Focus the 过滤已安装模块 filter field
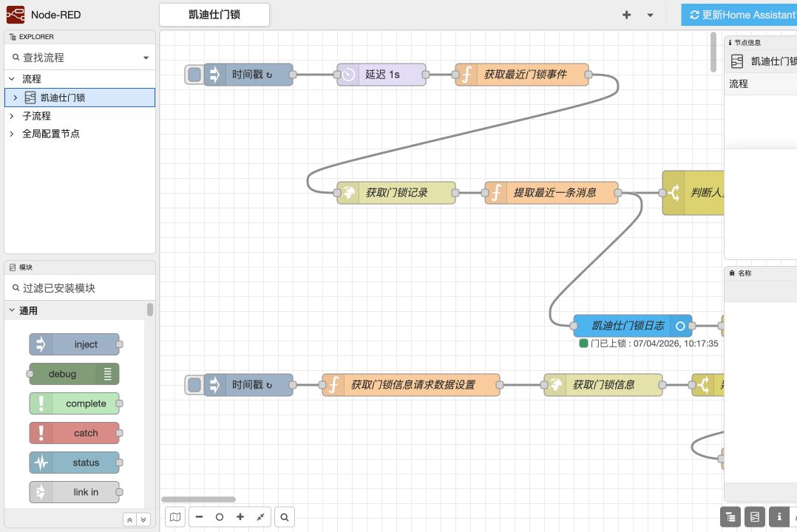The width and height of the screenshot is (797, 532). pyautogui.click(x=80, y=288)
